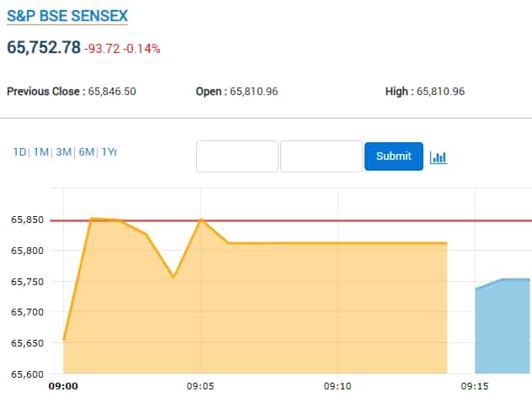The image size is (532, 397).
Task: Click the 65,850 y-axis label
Action: (25, 220)
